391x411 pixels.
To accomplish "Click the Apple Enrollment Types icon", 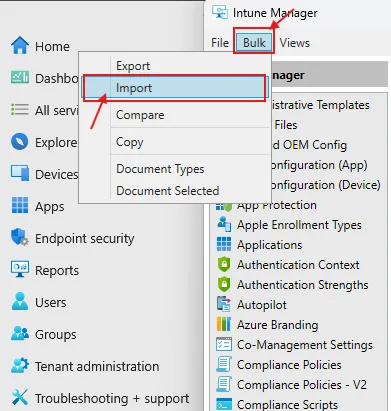I will [224, 224].
